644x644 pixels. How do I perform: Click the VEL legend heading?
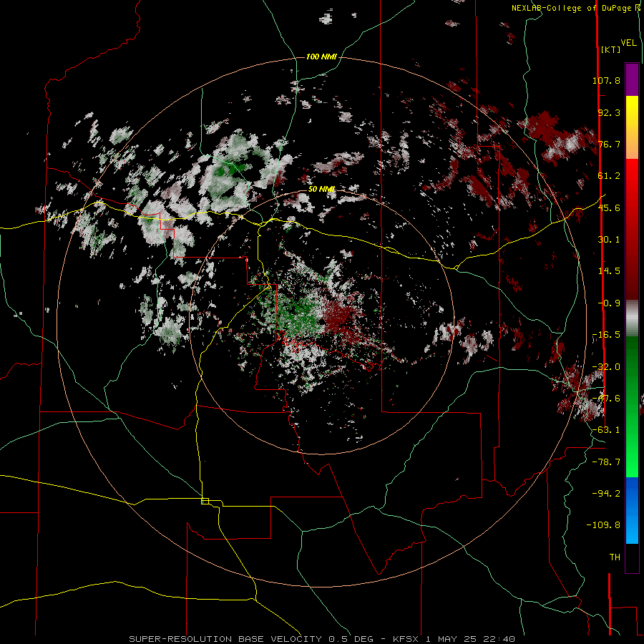coord(628,43)
